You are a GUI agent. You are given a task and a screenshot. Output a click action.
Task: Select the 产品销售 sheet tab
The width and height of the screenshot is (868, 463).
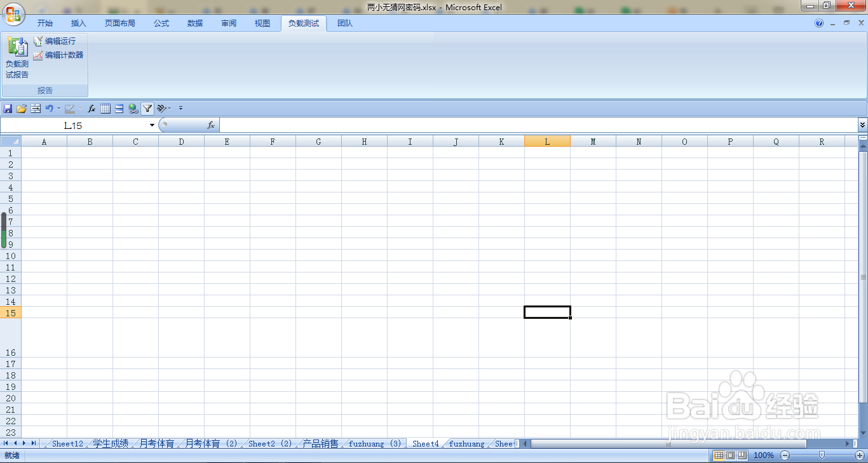(320, 444)
